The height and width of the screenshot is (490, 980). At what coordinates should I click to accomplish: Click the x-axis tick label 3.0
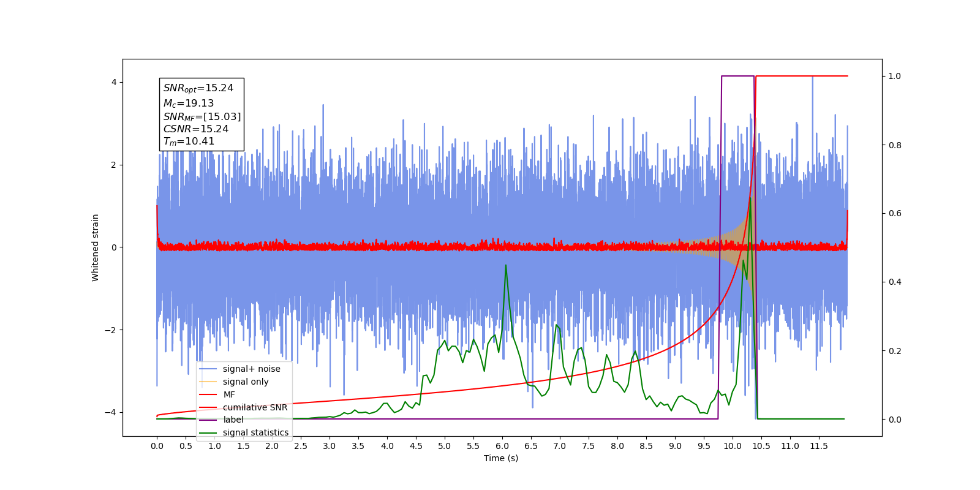click(x=330, y=446)
